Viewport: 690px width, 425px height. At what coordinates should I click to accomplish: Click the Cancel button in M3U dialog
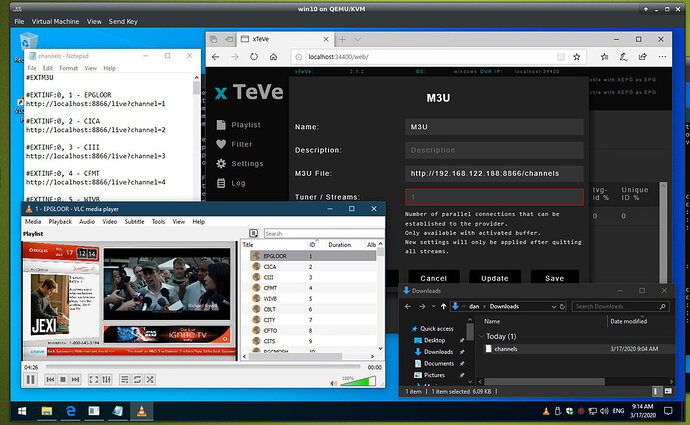tap(433, 278)
